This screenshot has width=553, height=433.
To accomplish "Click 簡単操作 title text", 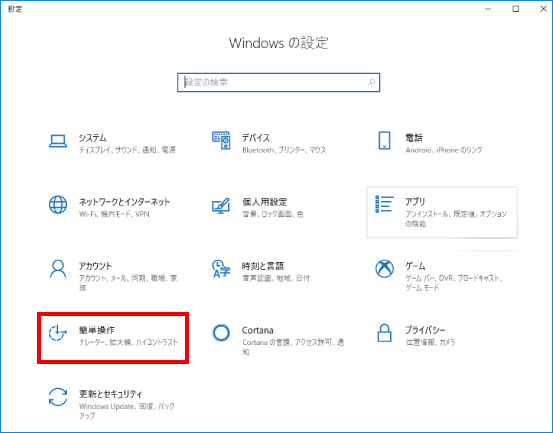I will pyautogui.click(x=97, y=330).
